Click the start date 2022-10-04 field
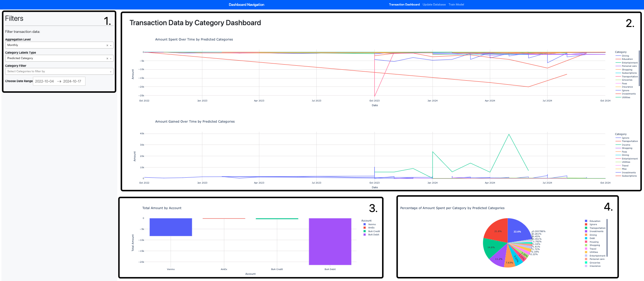 45,81
